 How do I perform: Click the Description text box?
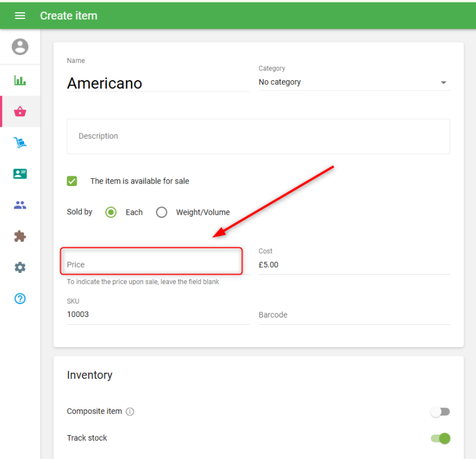coord(258,136)
